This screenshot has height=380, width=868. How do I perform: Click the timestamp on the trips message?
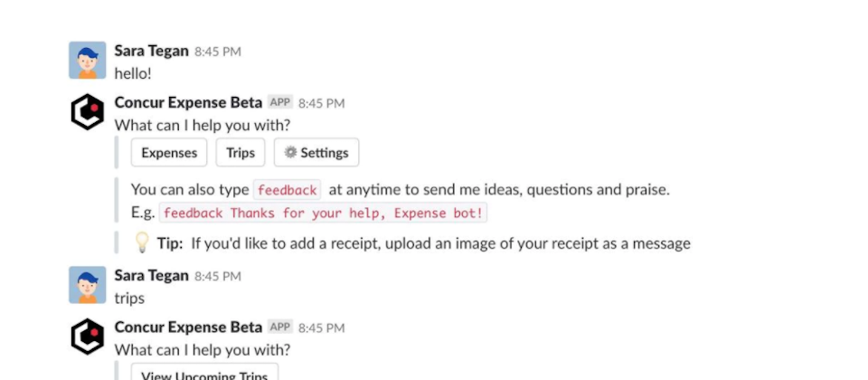(218, 277)
